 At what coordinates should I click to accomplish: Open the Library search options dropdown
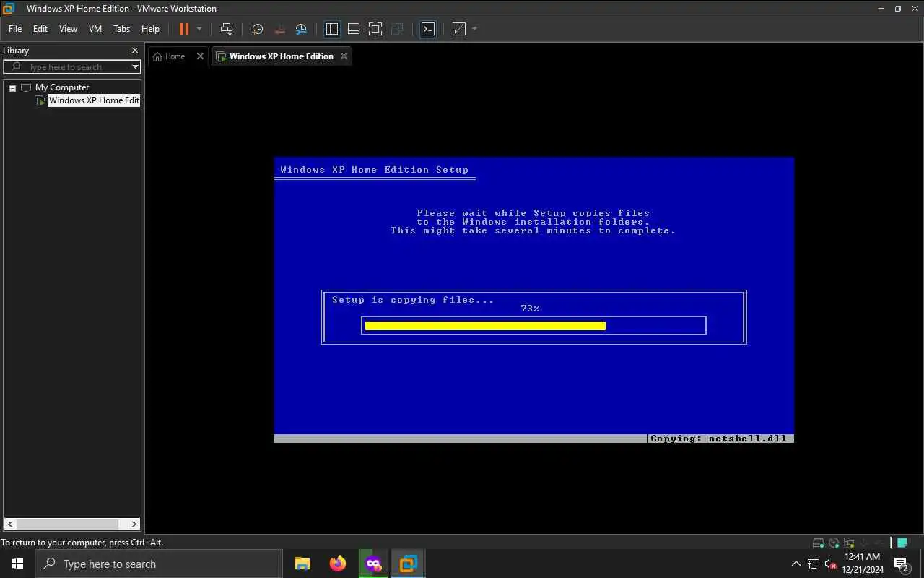point(135,67)
